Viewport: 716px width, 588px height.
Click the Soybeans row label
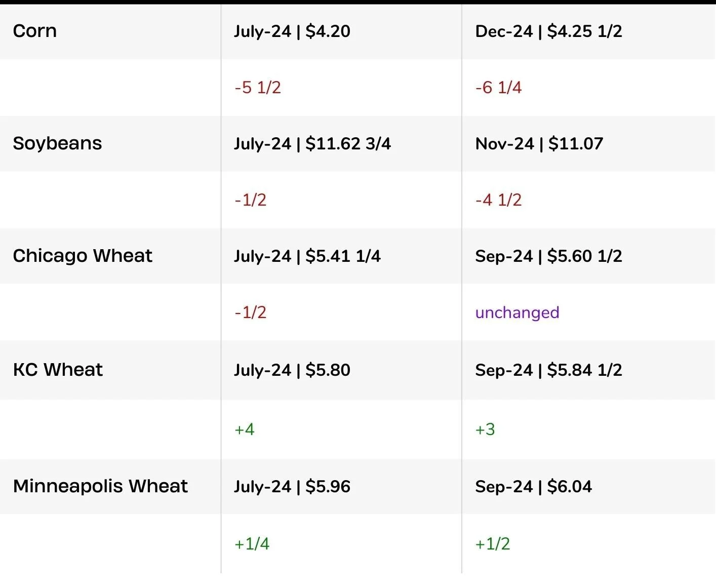[58, 144]
